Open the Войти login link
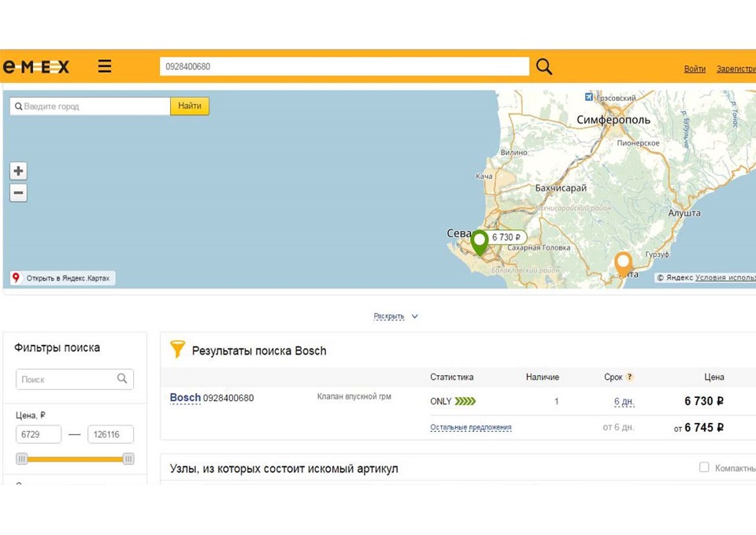 pos(695,69)
